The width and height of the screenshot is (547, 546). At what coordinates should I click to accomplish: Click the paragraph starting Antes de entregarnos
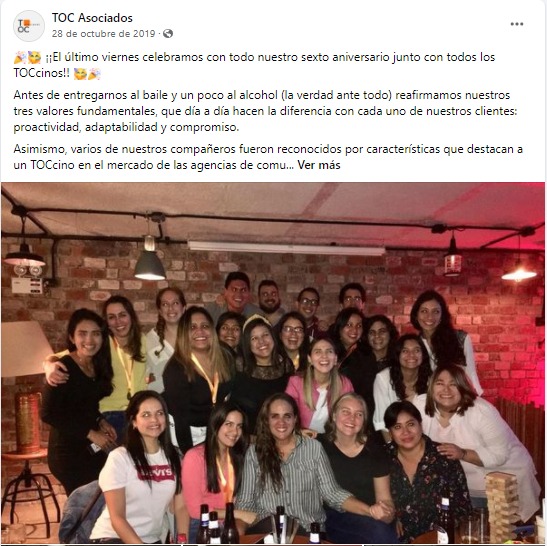265,111
